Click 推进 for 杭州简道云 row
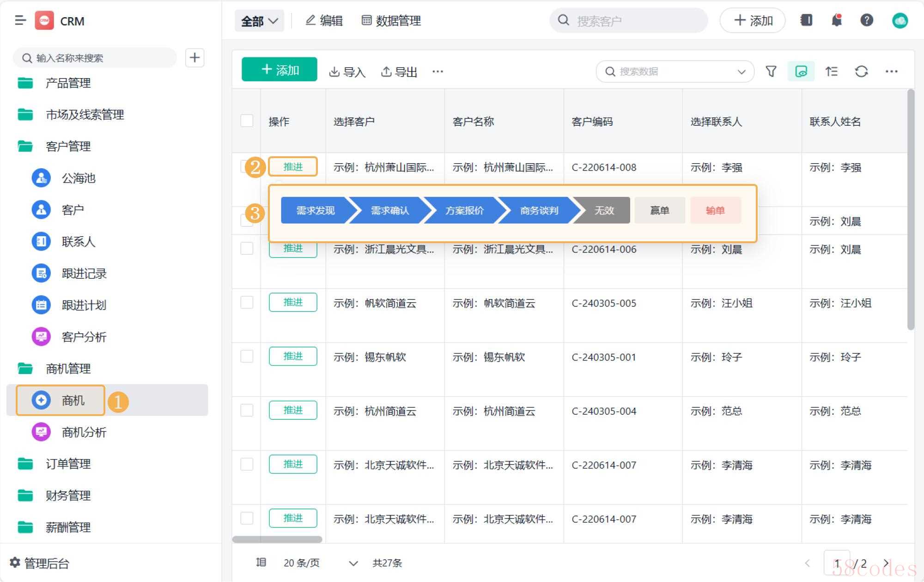This screenshot has height=582, width=924. pos(293,410)
